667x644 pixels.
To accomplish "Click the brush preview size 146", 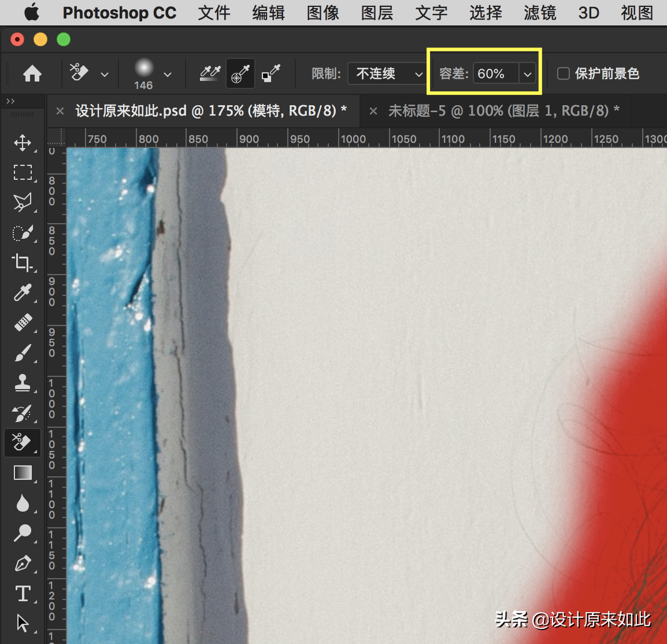I will pos(143,74).
